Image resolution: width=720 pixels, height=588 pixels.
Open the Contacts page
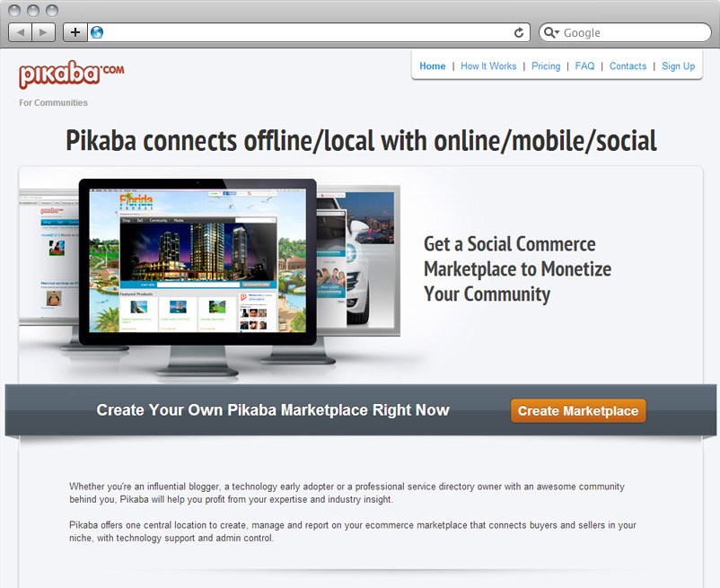[628, 66]
